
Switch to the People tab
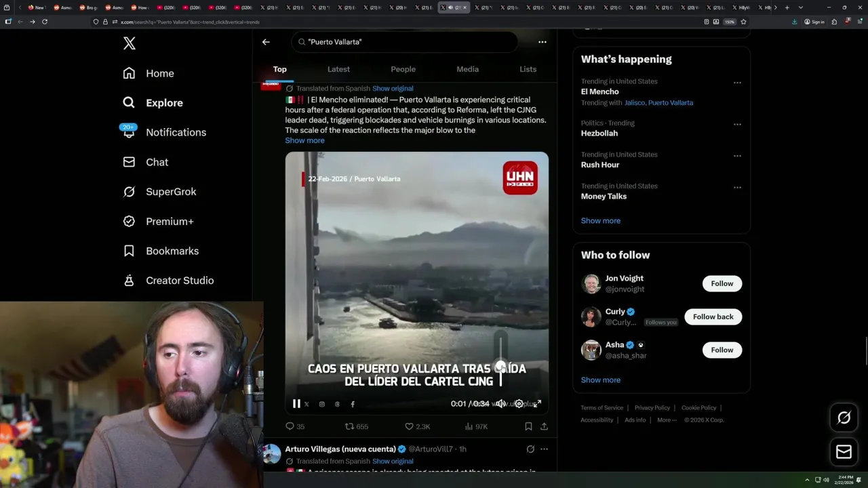(403, 69)
